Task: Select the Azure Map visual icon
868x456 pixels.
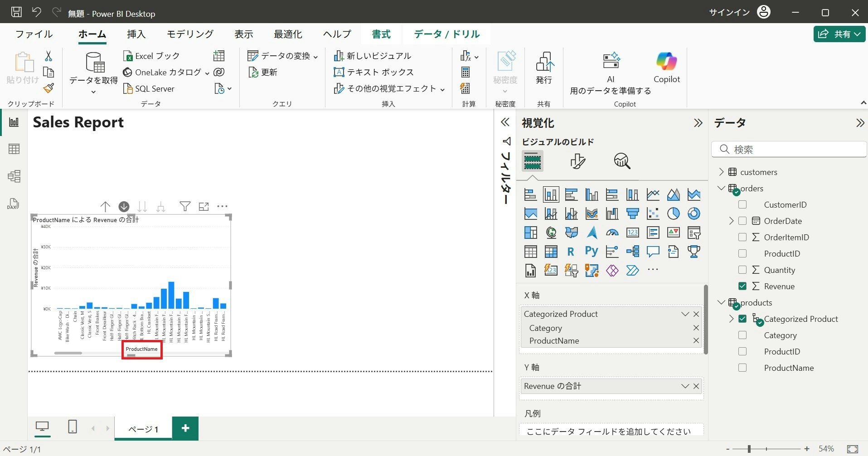Action: point(592,233)
